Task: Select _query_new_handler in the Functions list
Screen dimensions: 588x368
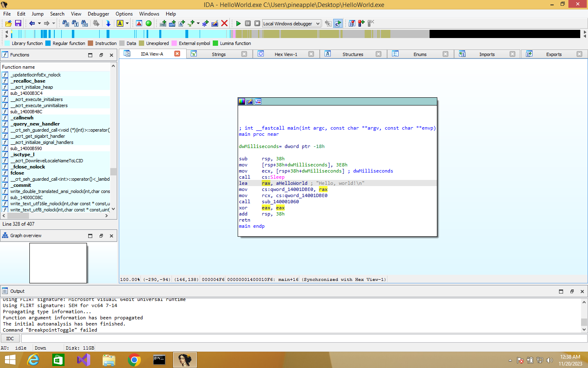Action: 35,124
